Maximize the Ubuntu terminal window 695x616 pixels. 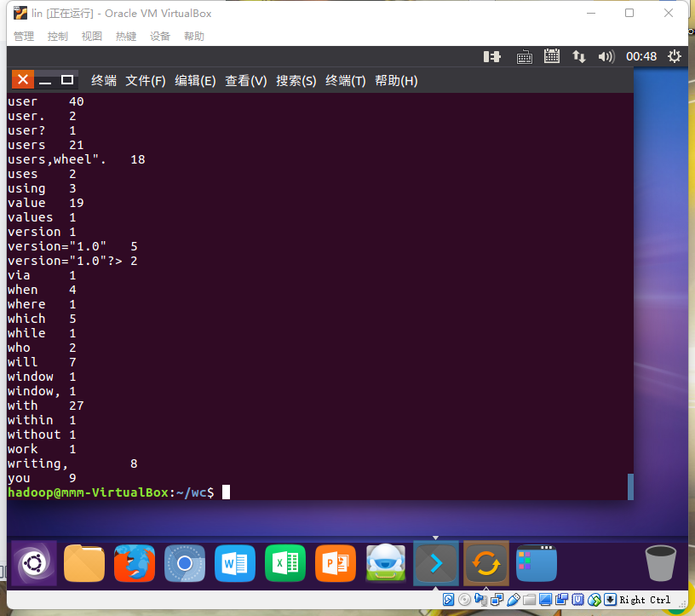67,80
